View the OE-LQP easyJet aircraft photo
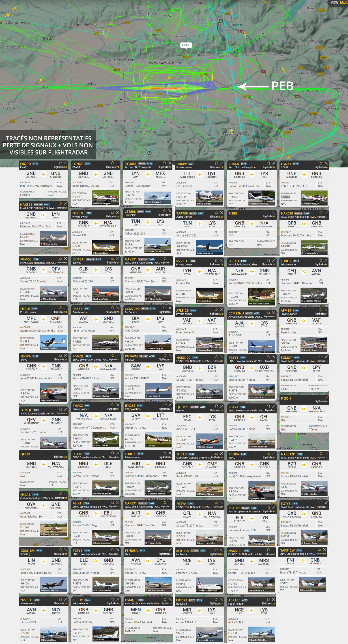 (209, 441)
